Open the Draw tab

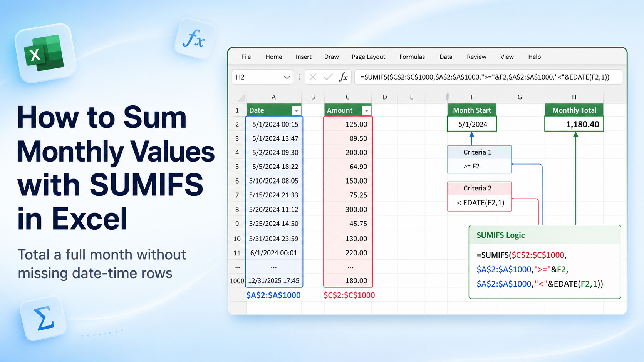tap(331, 57)
